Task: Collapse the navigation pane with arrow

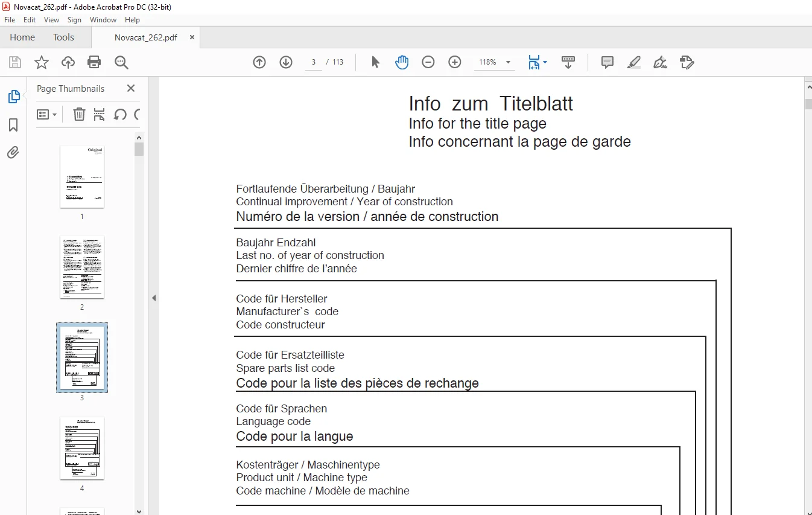Action: pyautogui.click(x=153, y=298)
